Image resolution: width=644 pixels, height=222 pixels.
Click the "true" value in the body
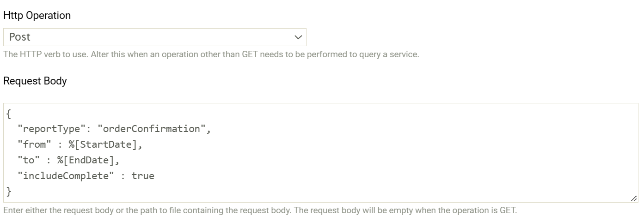tap(143, 176)
